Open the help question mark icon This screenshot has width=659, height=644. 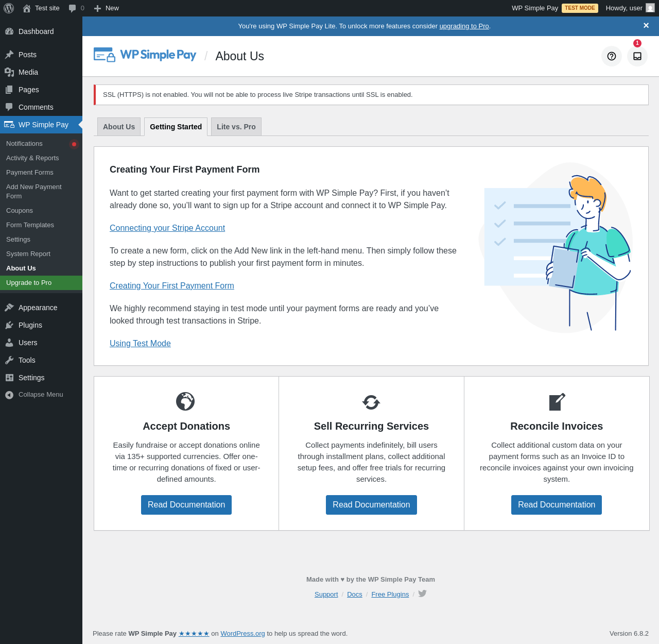coord(612,56)
